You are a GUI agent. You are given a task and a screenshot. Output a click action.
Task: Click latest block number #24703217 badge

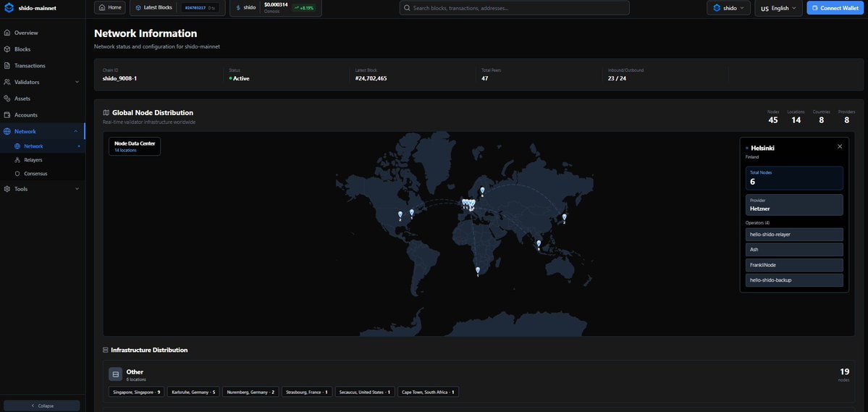(200, 8)
